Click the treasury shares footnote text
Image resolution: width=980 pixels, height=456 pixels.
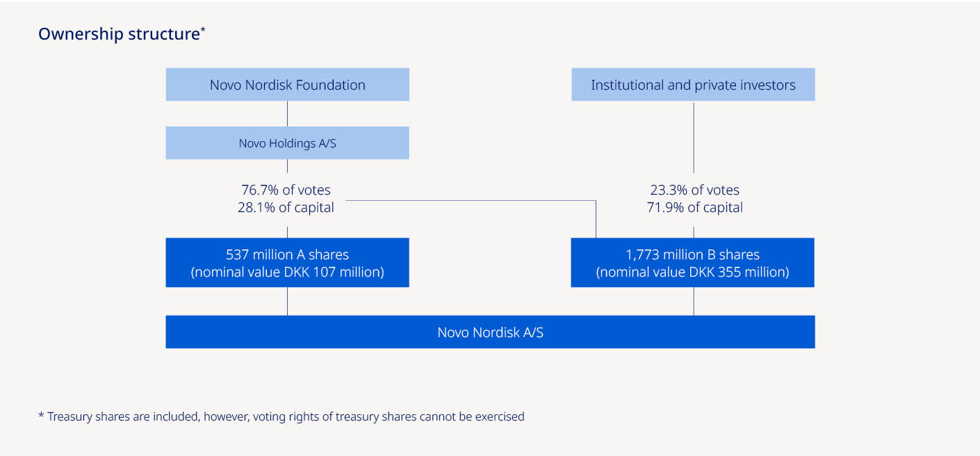[x=286, y=417]
